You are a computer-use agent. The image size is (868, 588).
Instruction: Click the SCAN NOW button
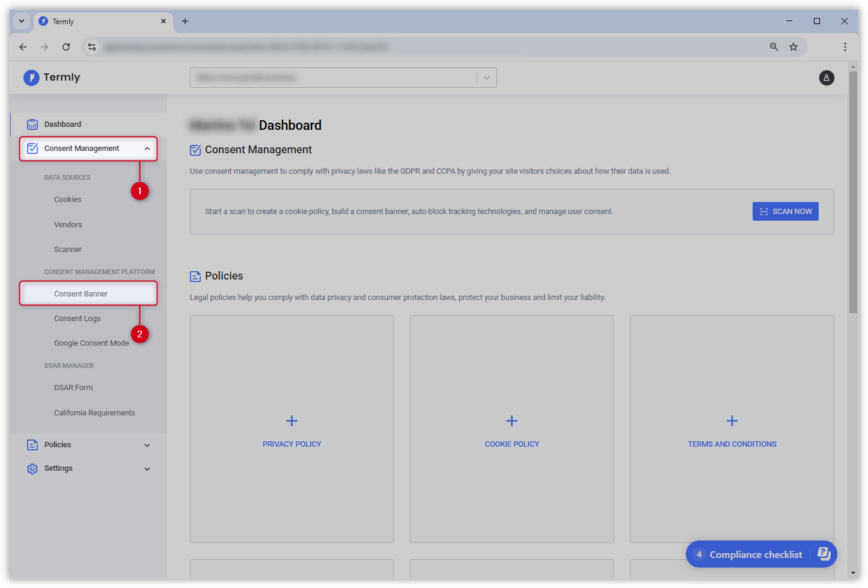[x=785, y=211]
